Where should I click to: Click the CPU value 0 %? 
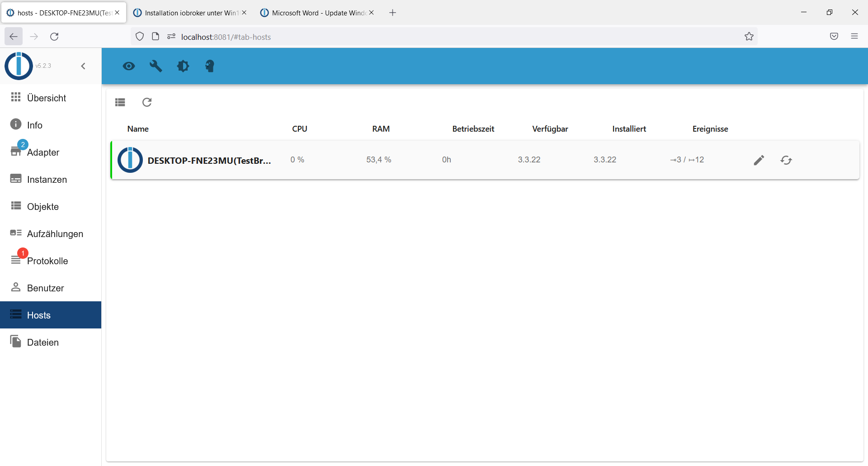(x=297, y=160)
